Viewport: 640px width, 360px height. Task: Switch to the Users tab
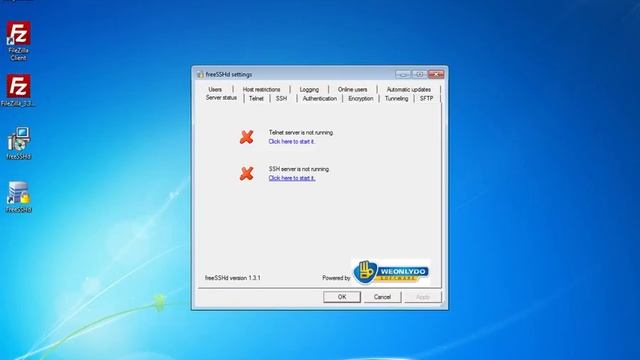pyautogui.click(x=215, y=89)
